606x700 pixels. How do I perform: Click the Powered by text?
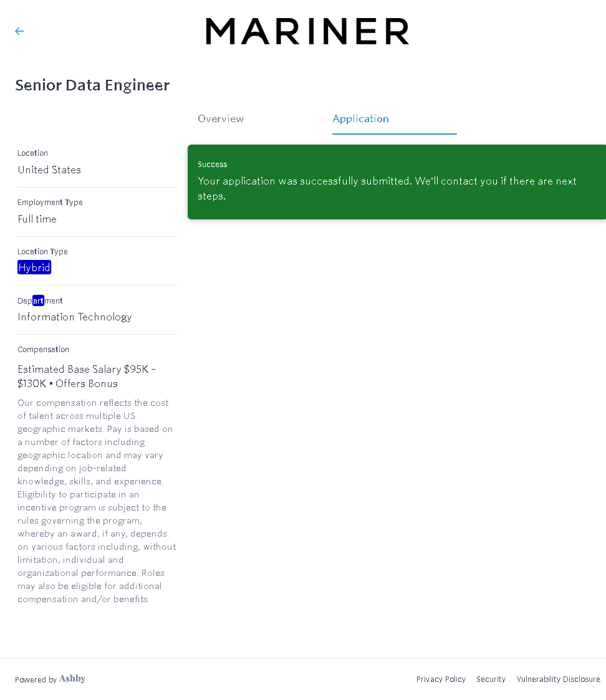36,679
